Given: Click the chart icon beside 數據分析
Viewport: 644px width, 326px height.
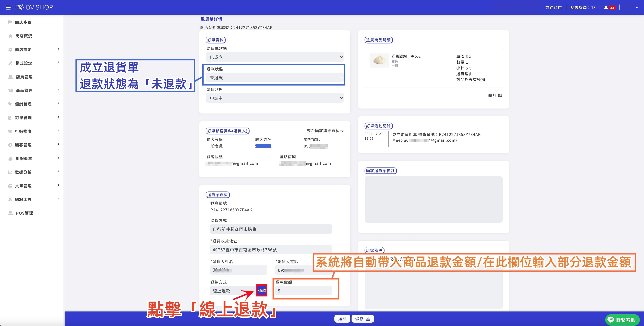Looking at the screenshot, I should pos(10,172).
